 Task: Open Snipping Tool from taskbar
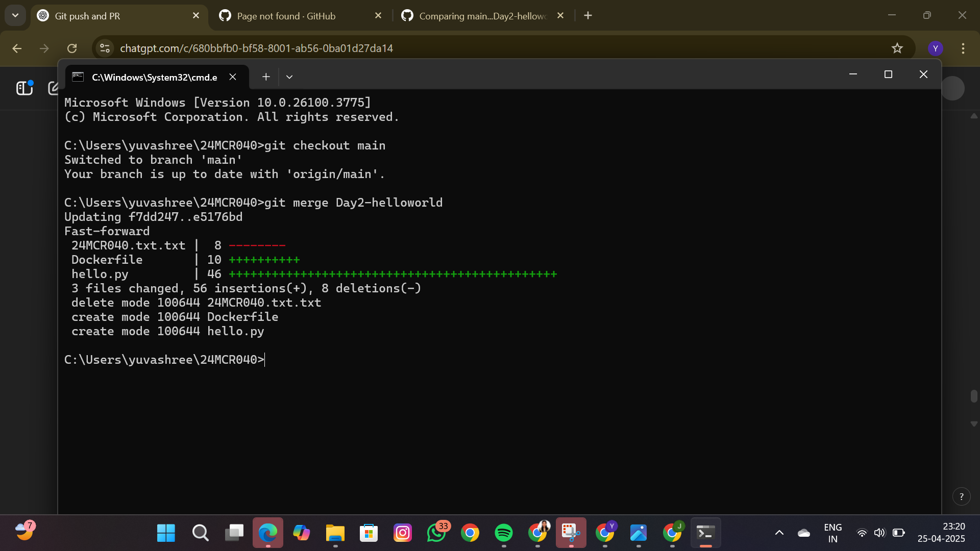click(571, 533)
